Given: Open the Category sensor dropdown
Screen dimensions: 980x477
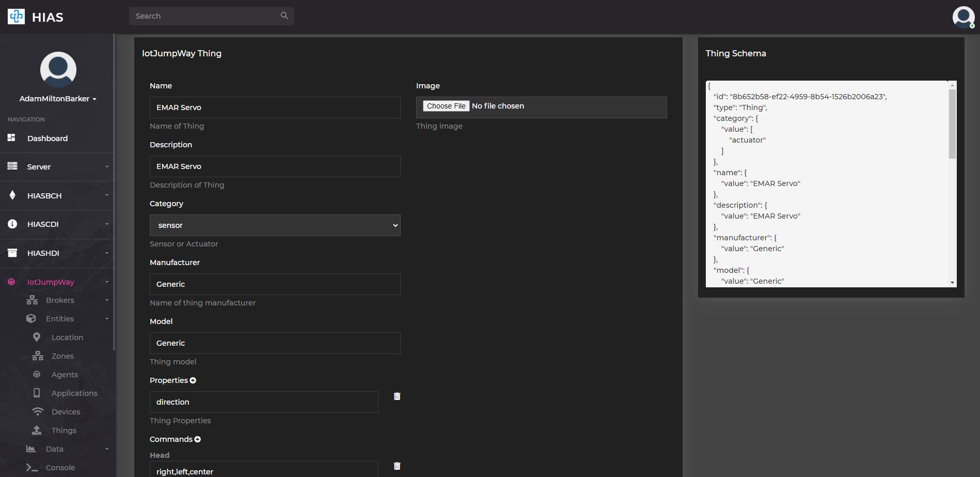Looking at the screenshot, I should click(275, 225).
